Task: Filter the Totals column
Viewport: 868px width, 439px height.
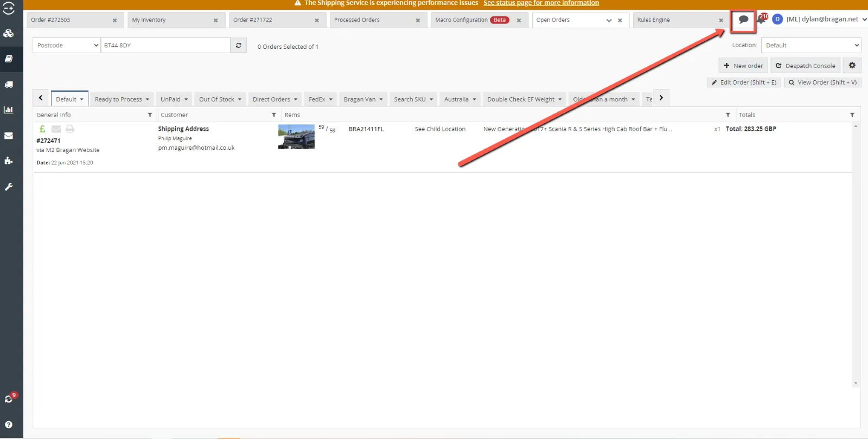Action: point(852,115)
